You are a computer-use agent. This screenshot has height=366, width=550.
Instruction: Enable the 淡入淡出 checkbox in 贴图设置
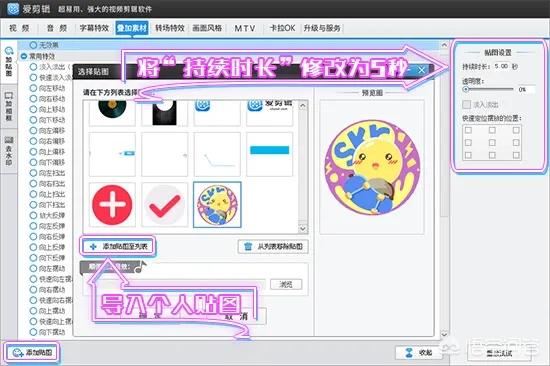tap(466, 105)
